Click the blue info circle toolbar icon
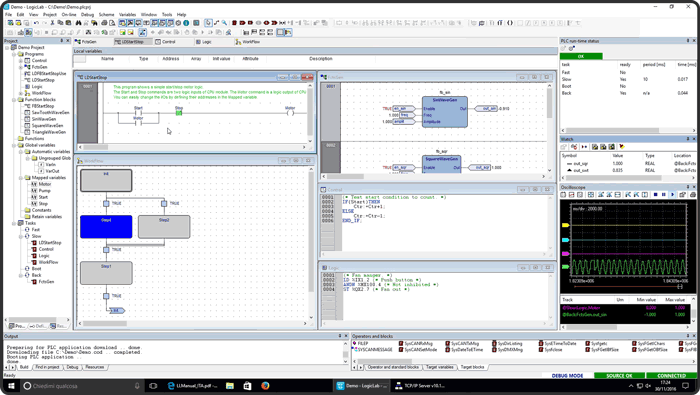 point(186,23)
